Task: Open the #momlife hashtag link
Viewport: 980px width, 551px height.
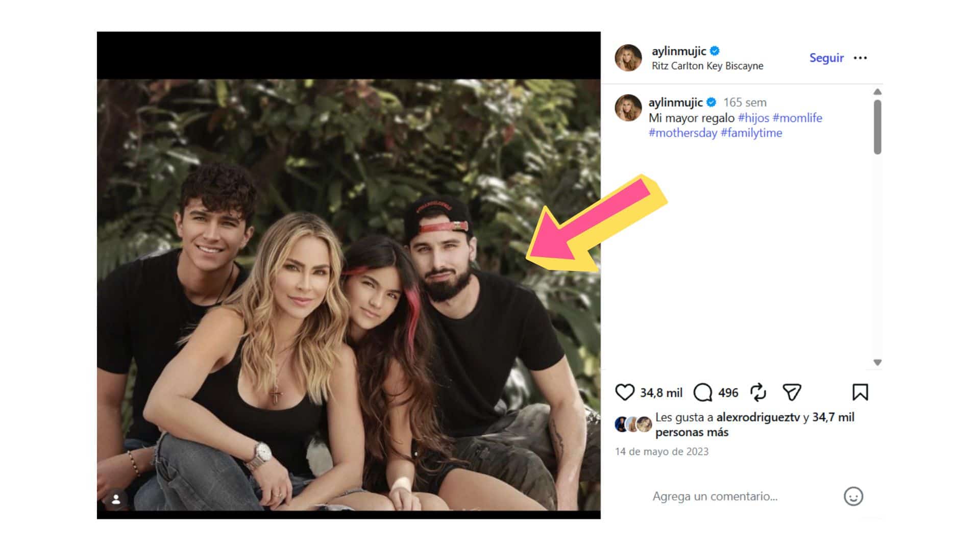Action: 797,118
